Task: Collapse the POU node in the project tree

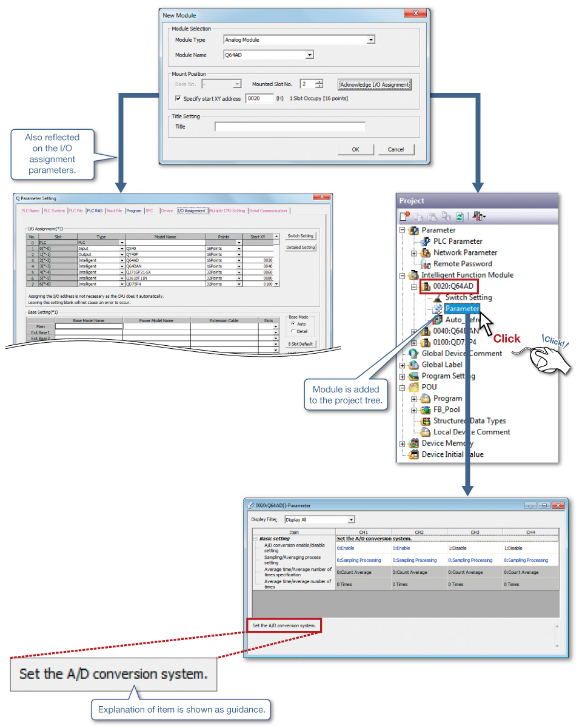Action: 402,386
